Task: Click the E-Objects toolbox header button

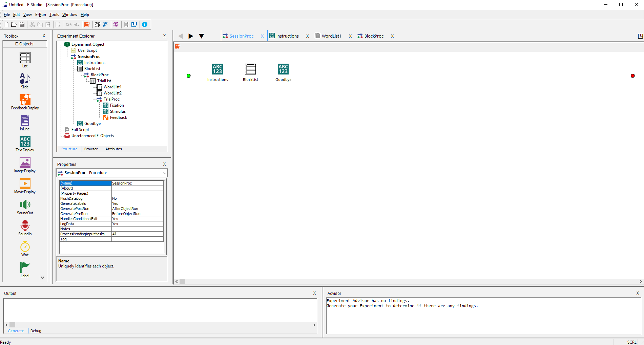Action: point(25,44)
